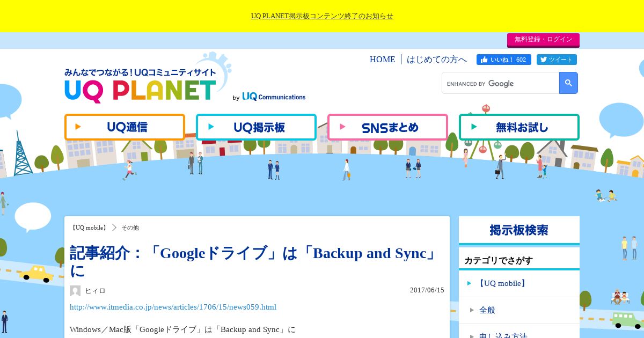Focus the Google custom search field

500,83
